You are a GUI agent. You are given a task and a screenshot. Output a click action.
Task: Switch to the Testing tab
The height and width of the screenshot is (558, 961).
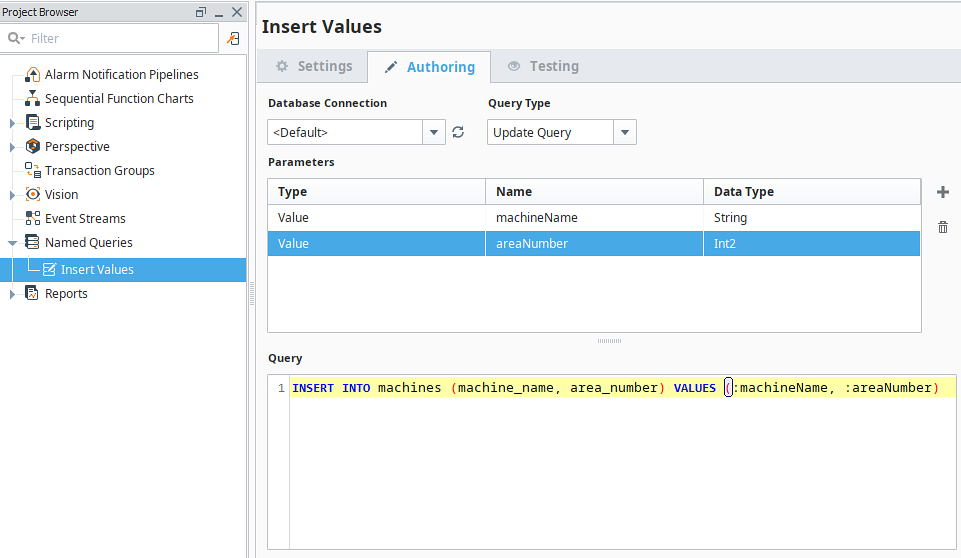click(x=543, y=66)
